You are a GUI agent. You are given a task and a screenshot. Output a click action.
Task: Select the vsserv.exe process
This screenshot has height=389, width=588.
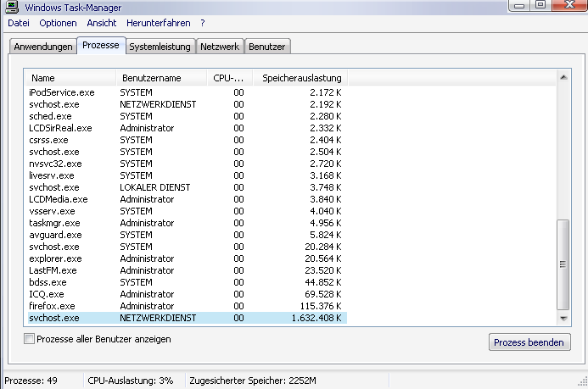point(188,211)
